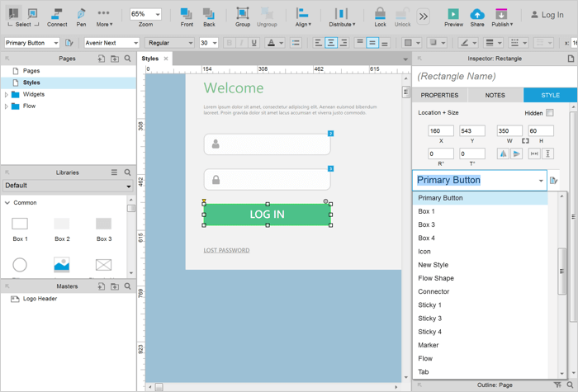
Task: Switch to the PROPERTIES tab
Action: (x=439, y=95)
